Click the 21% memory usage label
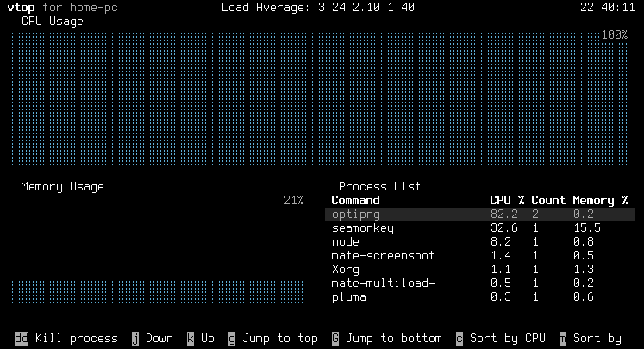This screenshot has width=644, height=349. coord(294,201)
